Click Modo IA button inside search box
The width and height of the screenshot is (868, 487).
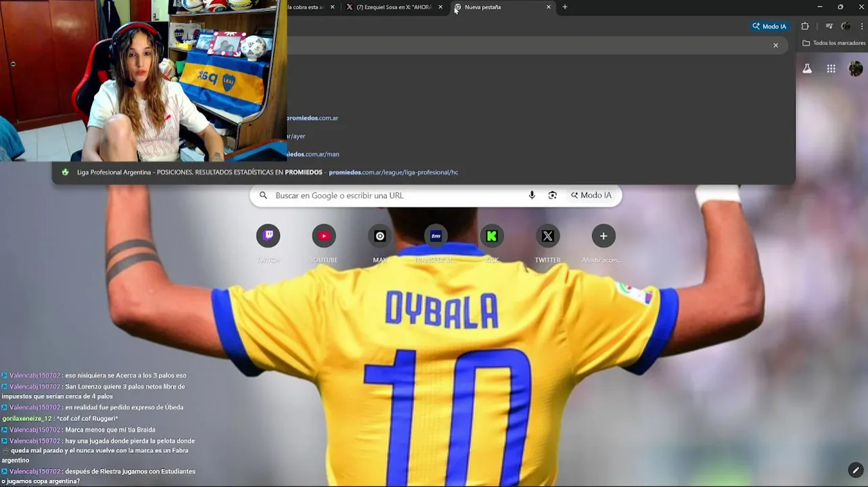(591, 195)
